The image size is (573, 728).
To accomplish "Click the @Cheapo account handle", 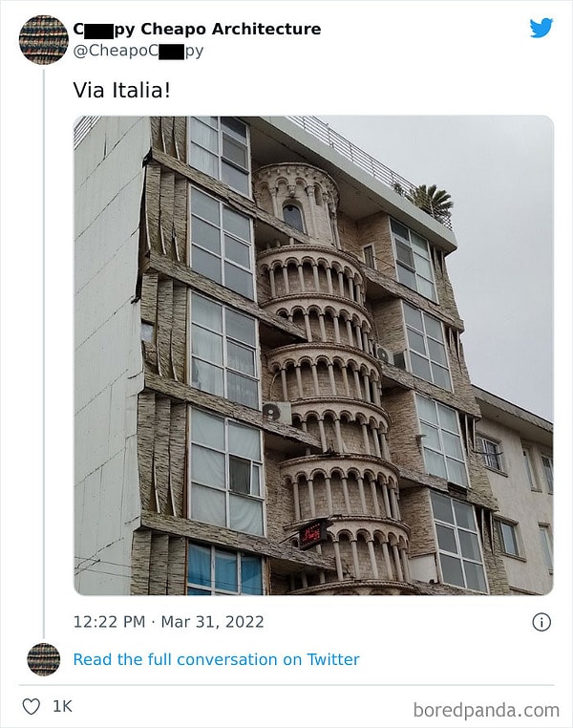I will [x=138, y=51].
